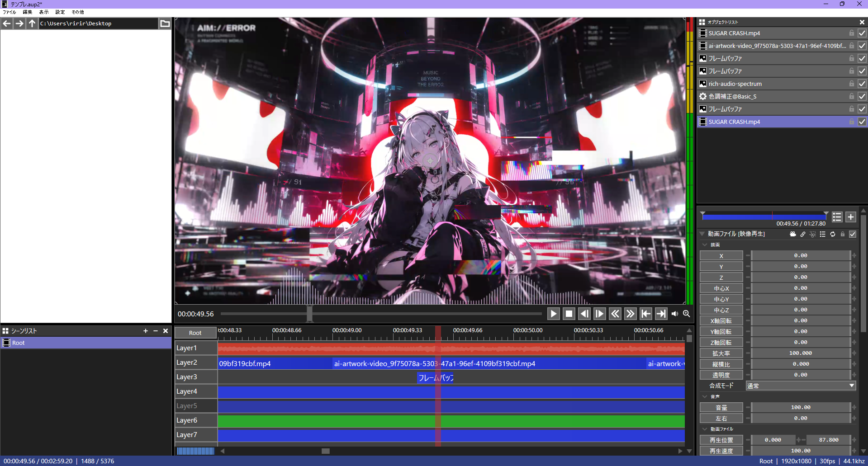Select the フレームバッファ clip on Layer3
The image size is (868, 466).
pos(435,377)
